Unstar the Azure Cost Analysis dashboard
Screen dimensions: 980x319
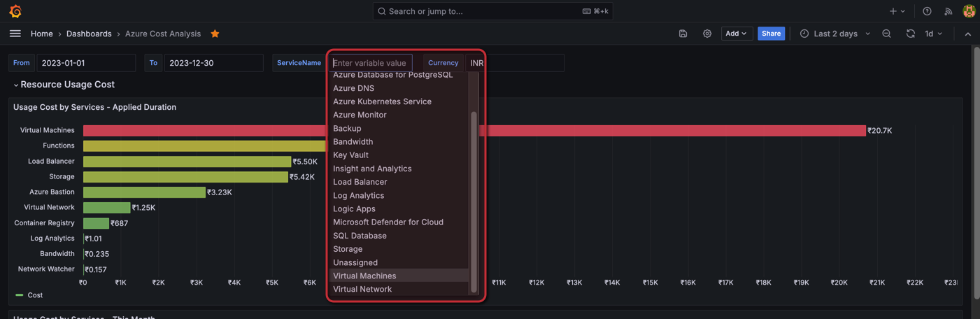tap(215, 34)
